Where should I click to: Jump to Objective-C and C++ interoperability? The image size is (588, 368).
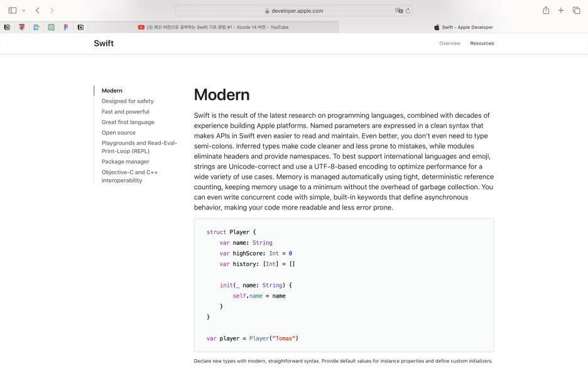coord(129,176)
